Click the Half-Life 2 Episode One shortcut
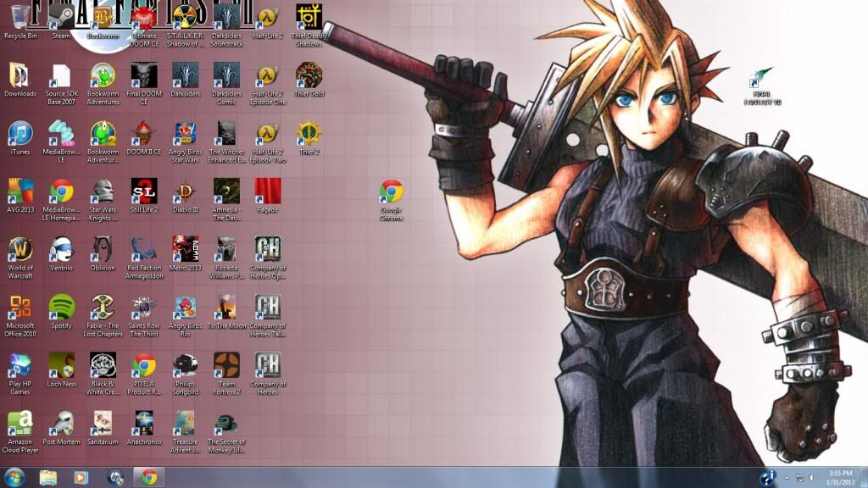This screenshot has height=488, width=868. [268, 75]
